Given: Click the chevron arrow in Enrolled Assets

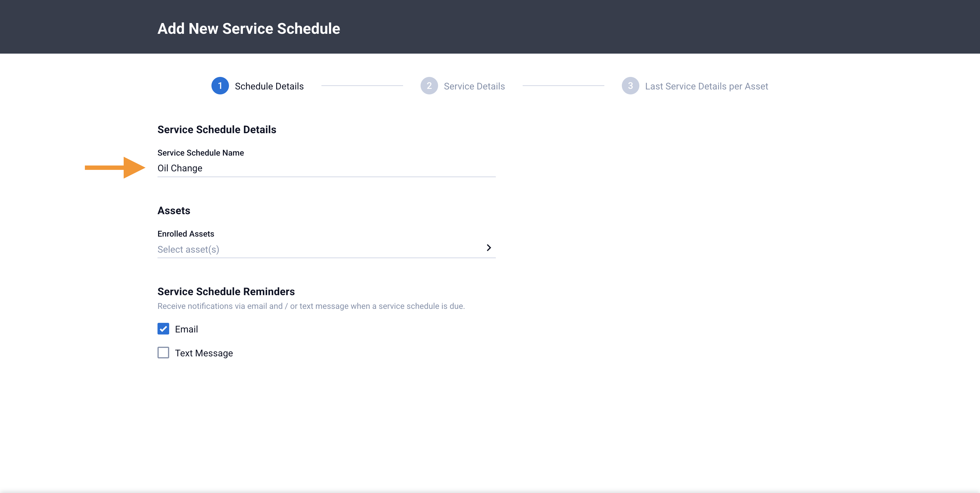Looking at the screenshot, I should point(489,248).
